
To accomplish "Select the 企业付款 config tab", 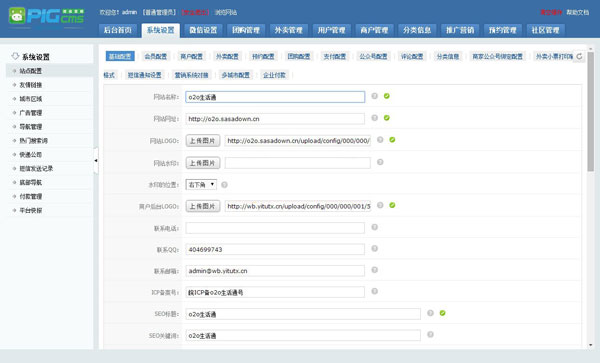I will [274, 75].
